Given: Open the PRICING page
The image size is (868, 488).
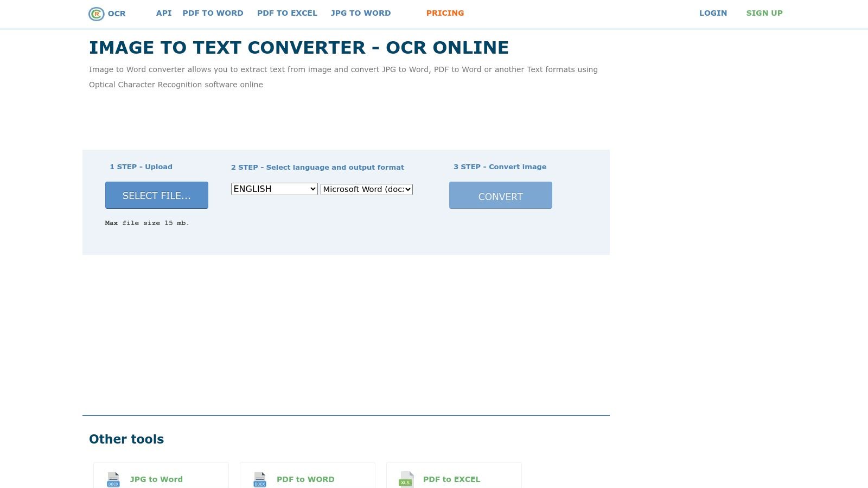Looking at the screenshot, I should click(x=445, y=13).
